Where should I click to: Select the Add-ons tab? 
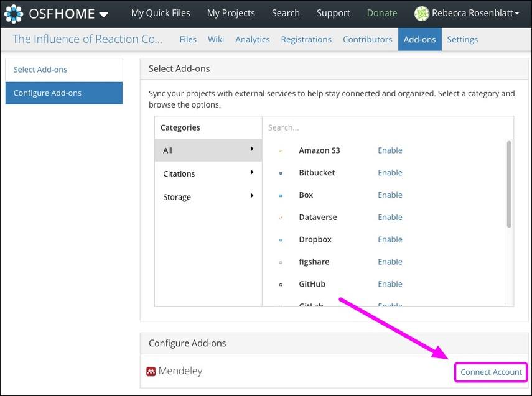[x=420, y=39]
